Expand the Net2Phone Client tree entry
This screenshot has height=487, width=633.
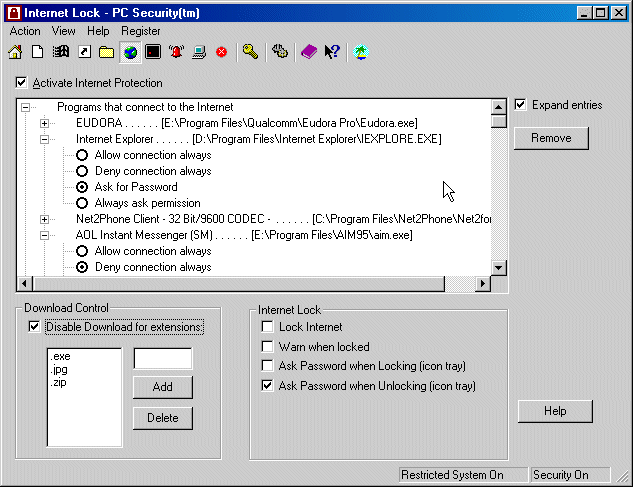[44, 219]
